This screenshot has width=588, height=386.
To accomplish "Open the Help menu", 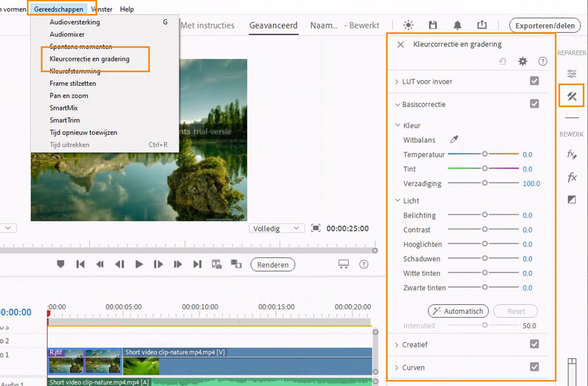I will tap(127, 9).
